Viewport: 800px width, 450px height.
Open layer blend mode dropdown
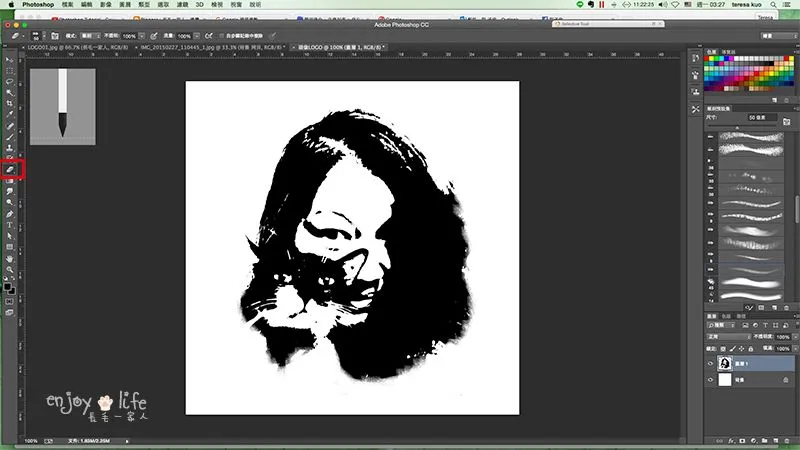(x=729, y=337)
